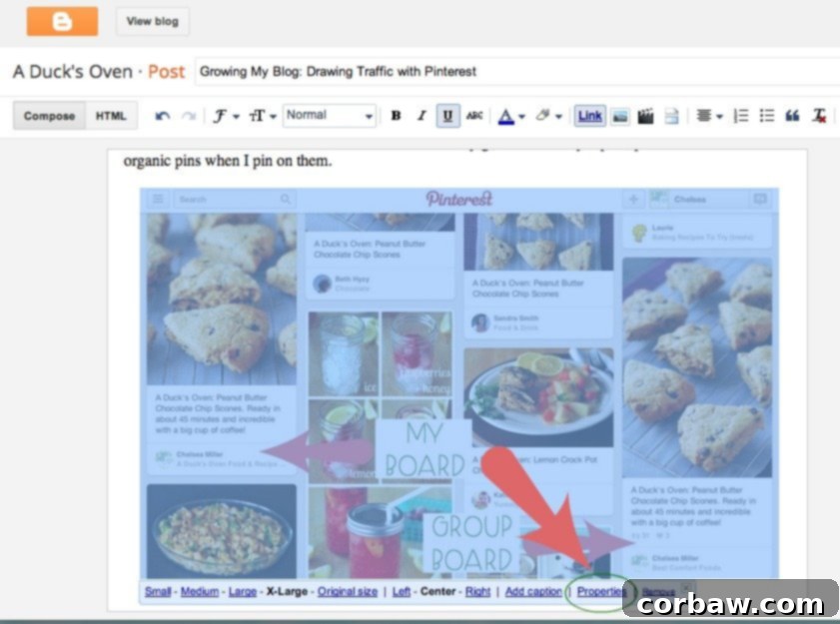Open the Normal paragraph style dropdown

[330, 116]
